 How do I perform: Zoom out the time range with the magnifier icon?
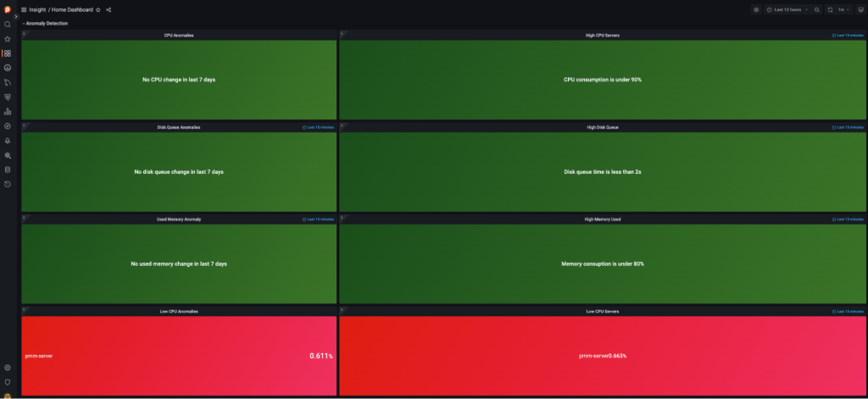[817, 9]
